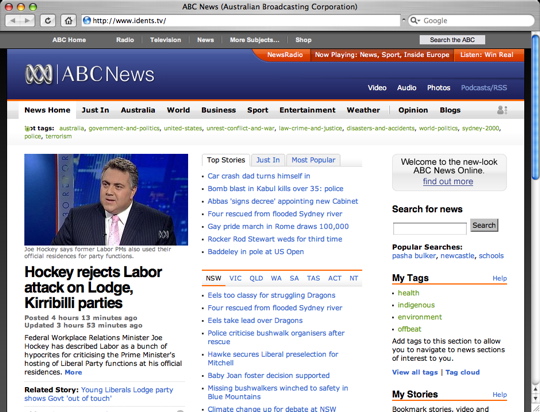Expand More Subjects... menu
Screen dimensions: 540x412
tap(255, 40)
